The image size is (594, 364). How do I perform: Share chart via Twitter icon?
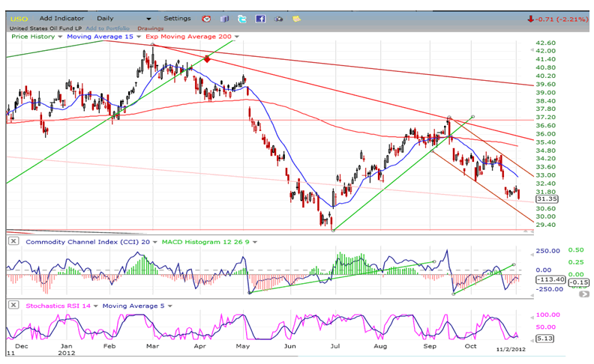click(241, 18)
